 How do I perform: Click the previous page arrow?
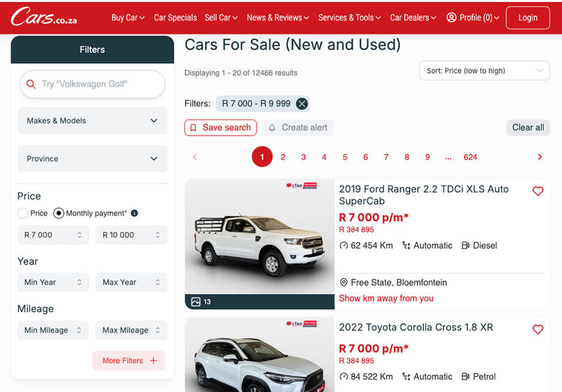click(x=195, y=157)
